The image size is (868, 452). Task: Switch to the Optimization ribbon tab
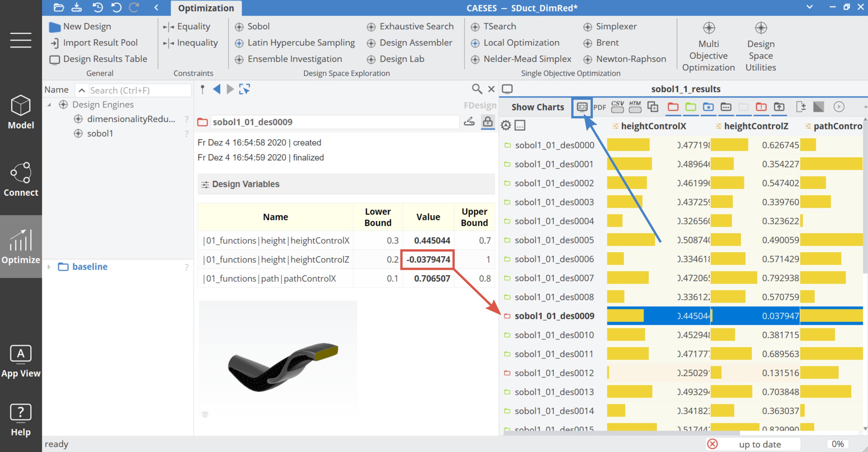(x=206, y=8)
